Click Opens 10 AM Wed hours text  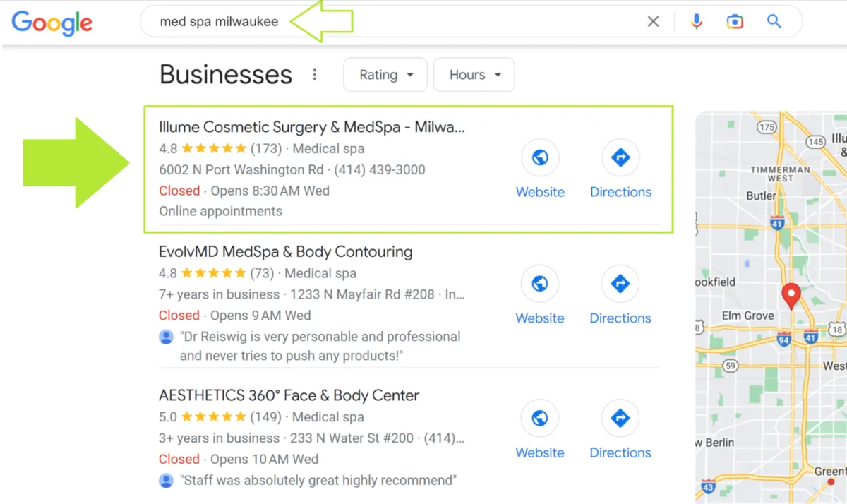264,459
